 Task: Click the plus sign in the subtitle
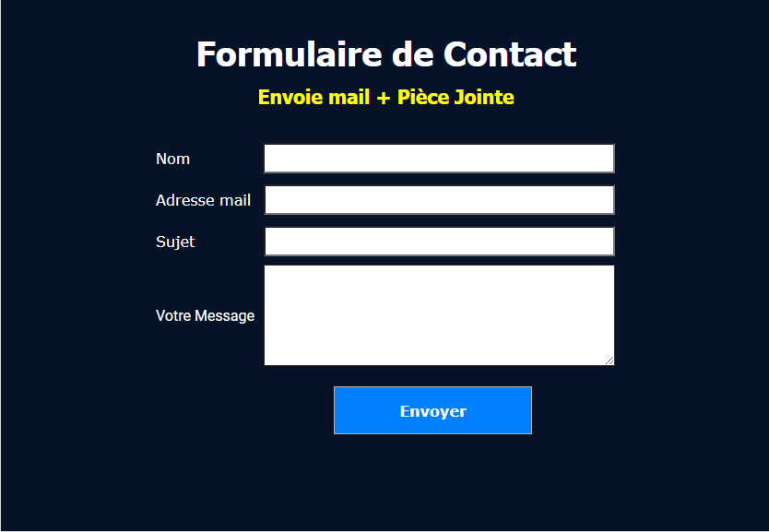point(384,97)
